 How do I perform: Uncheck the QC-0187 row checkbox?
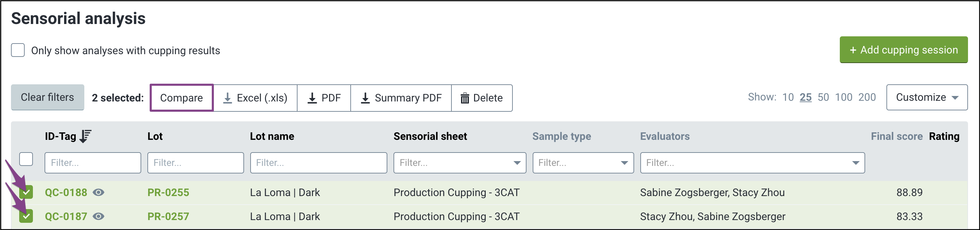pos(26,216)
